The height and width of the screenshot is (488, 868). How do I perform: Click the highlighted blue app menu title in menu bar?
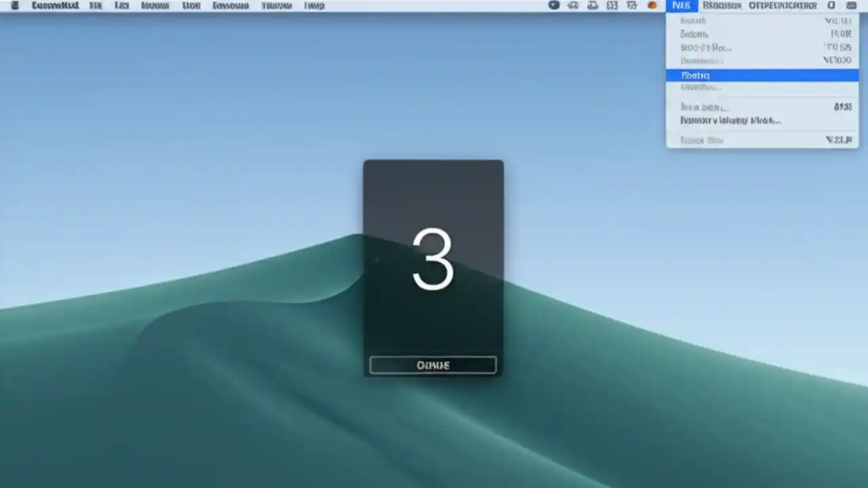682,5
